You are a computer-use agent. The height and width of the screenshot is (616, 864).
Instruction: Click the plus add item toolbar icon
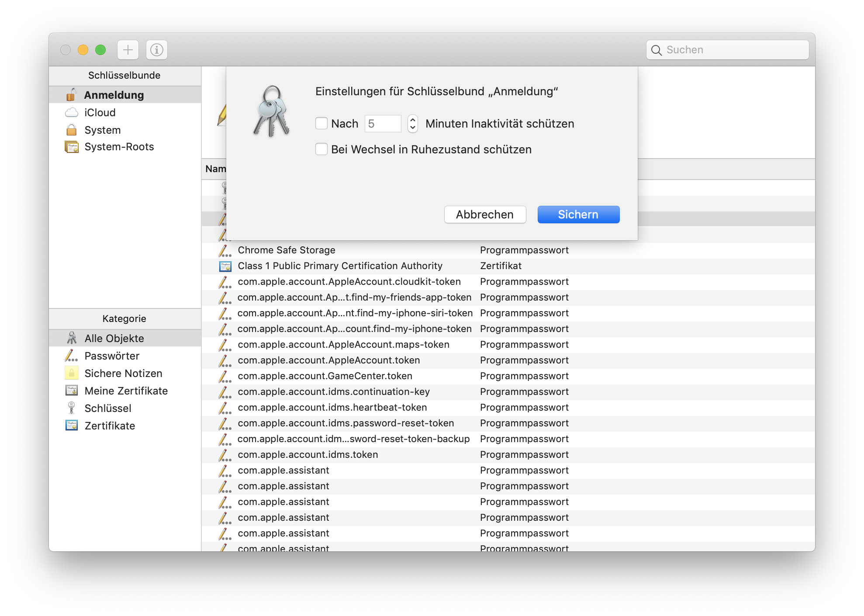click(x=128, y=50)
